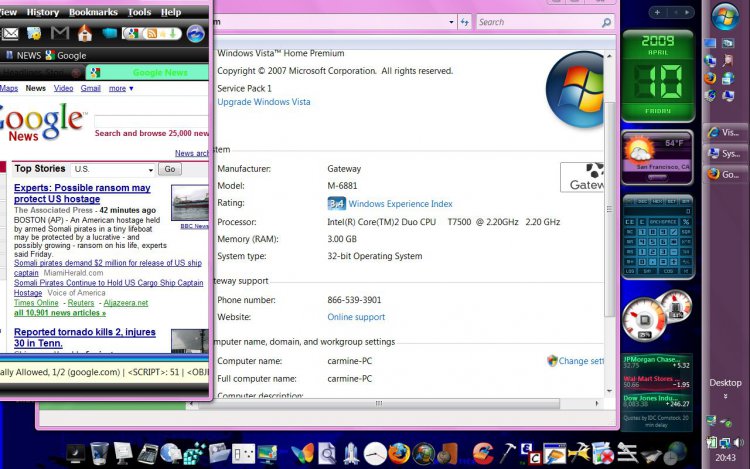Open the Google bookmark in Firefox bookmarks bar
The width and height of the screenshot is (750, 469).
(x=66, y=55)
